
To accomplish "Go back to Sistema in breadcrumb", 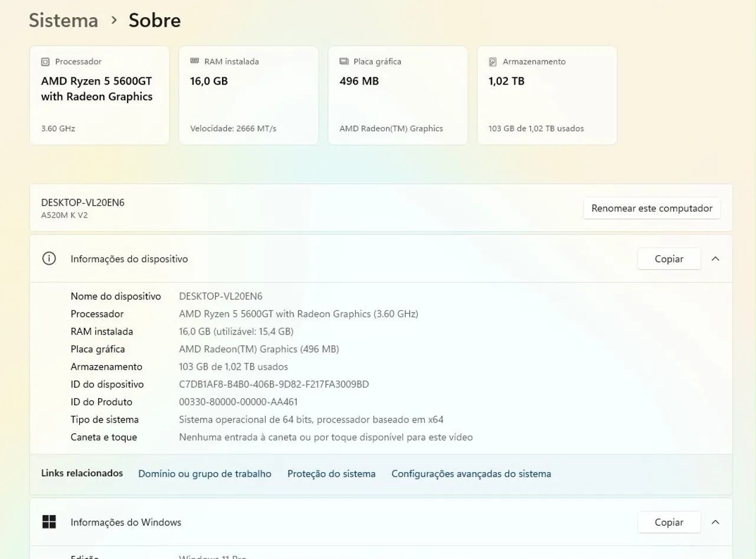I will pos(64,20).
